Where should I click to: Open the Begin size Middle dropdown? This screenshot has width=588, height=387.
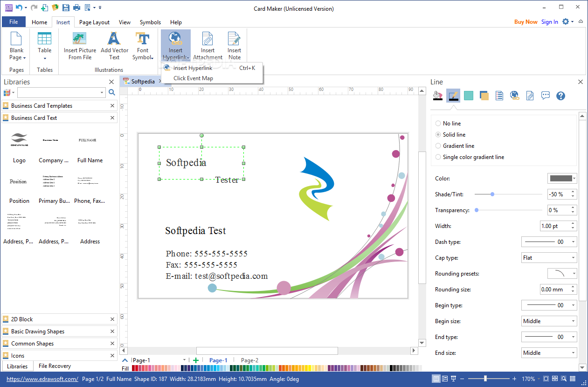click(x=549, y=321)
